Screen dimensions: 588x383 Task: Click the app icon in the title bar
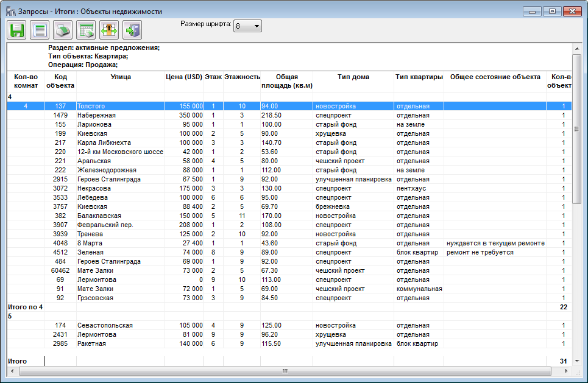[x=10, y=11]
